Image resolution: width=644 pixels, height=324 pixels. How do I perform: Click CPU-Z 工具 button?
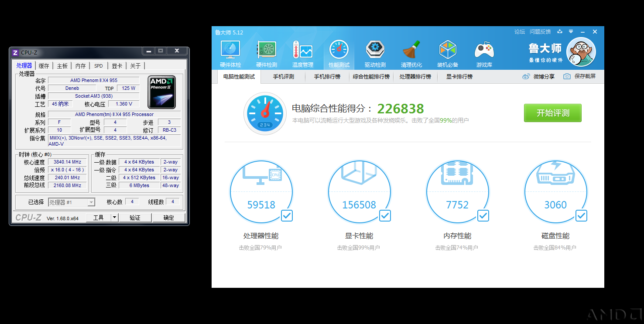click(99, 218)
